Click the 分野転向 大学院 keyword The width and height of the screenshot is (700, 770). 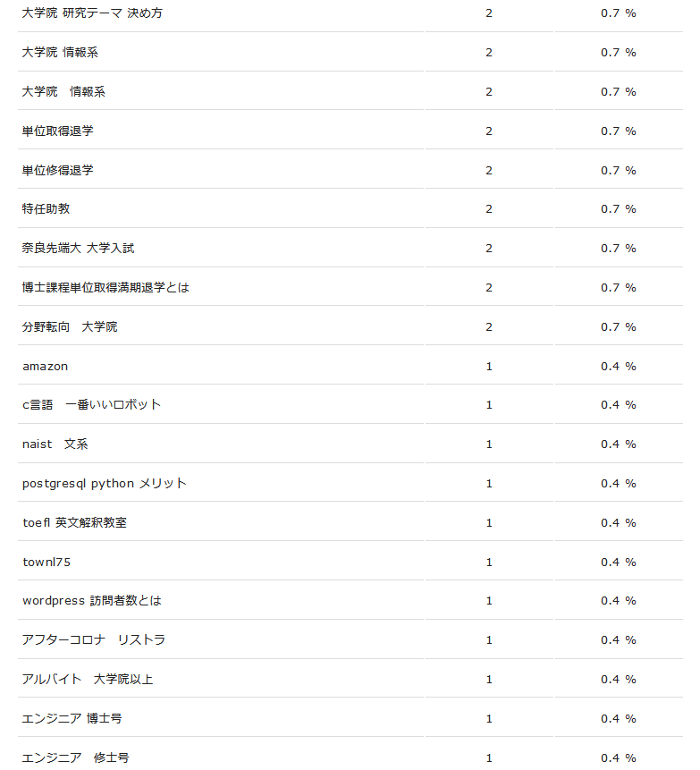pyautogui.click(x=69, y=327)
